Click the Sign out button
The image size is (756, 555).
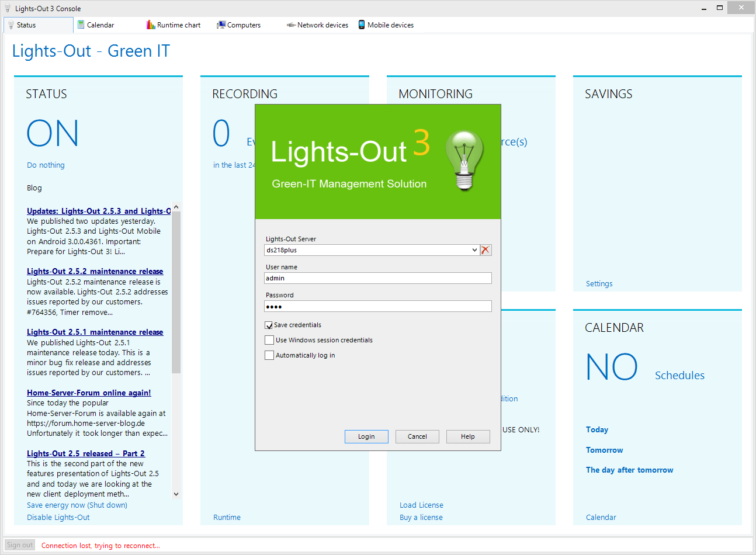(x=20, y=545)
